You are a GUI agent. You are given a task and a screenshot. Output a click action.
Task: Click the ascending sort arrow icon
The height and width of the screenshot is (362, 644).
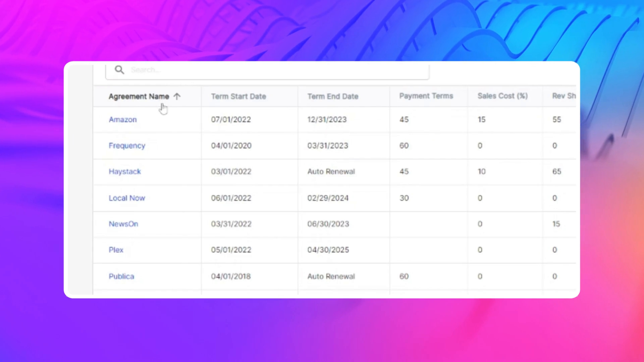click(177, 96)
